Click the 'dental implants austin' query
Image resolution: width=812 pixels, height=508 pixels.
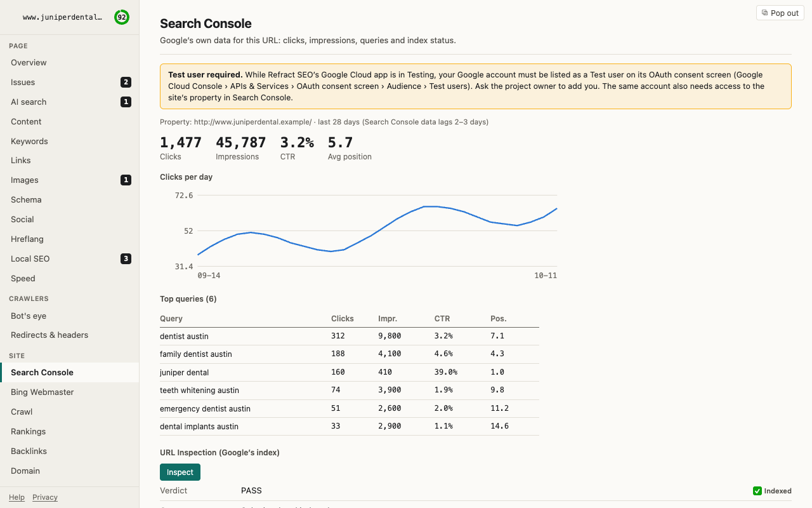(x=199, y=426)
